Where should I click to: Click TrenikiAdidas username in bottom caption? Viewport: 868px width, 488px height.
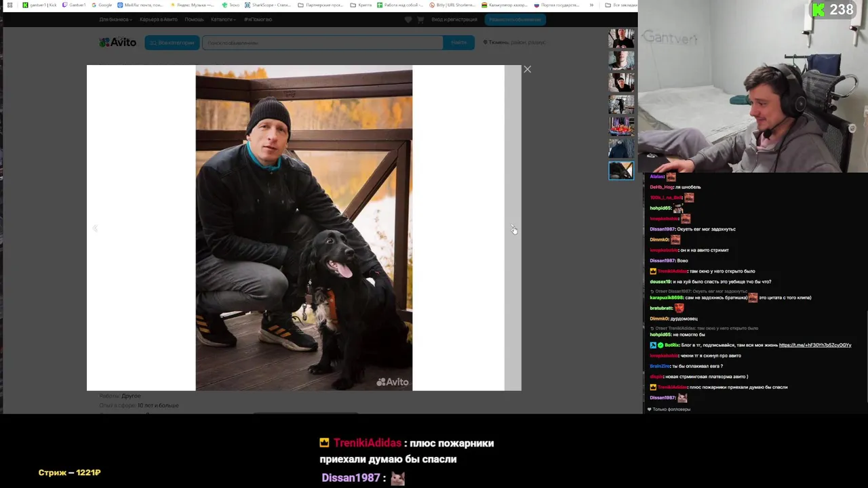click(x=367, y=443)
